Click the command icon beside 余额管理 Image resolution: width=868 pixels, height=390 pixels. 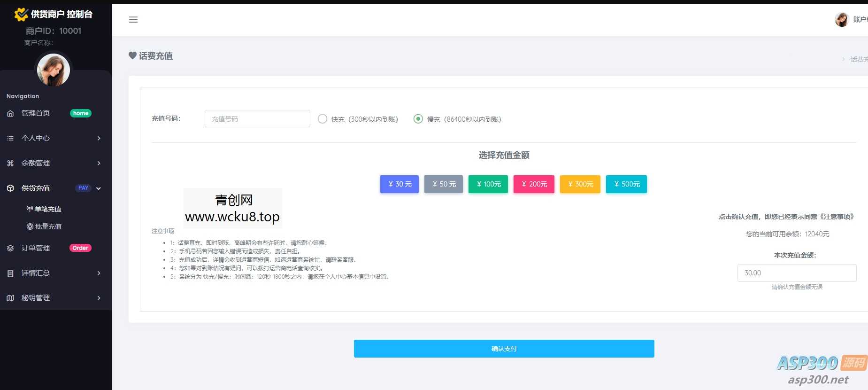(x=10, y=163)
